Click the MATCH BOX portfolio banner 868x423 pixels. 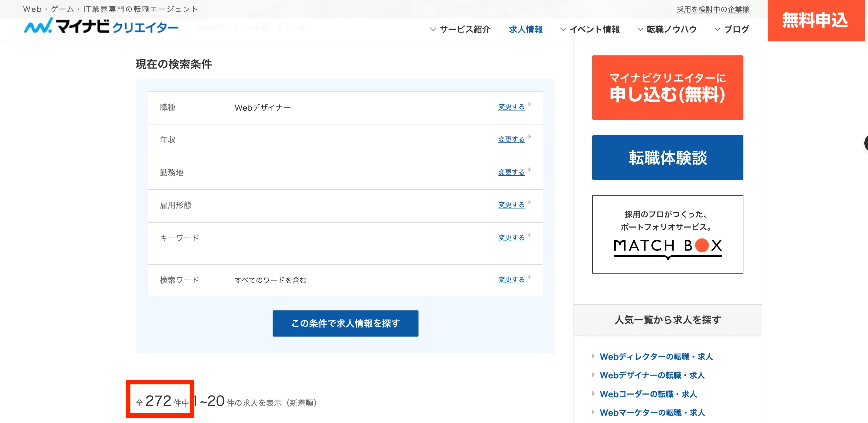point(667,234)
